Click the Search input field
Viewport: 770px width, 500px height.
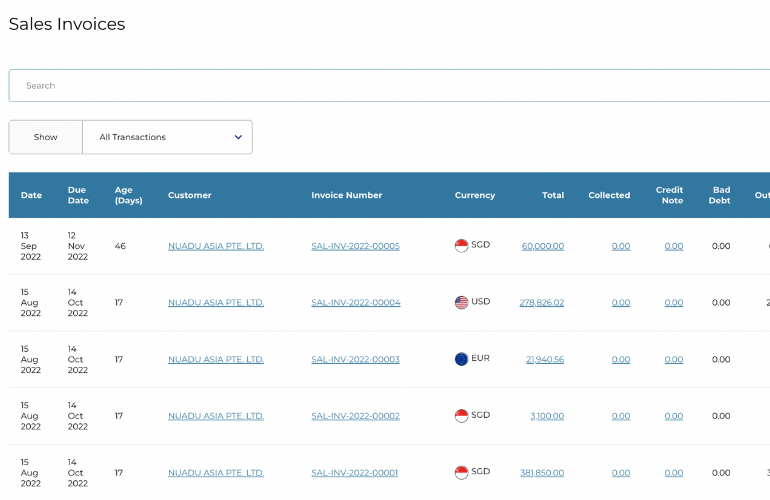point(389,85)
